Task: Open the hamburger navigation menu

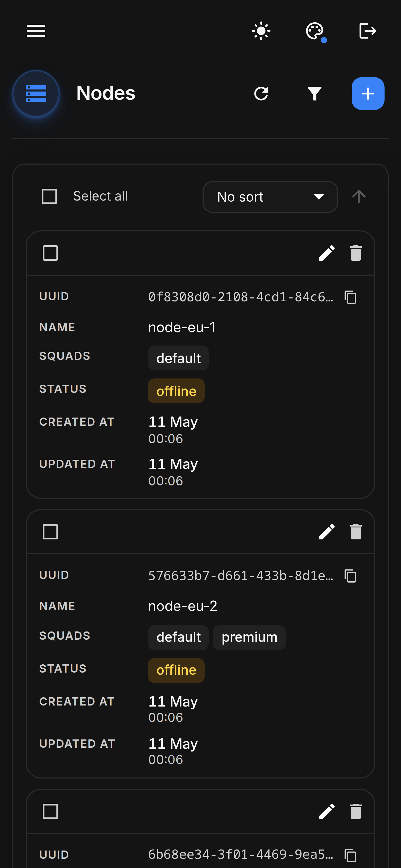Action: pyautogui.click(x=36, y=31)
